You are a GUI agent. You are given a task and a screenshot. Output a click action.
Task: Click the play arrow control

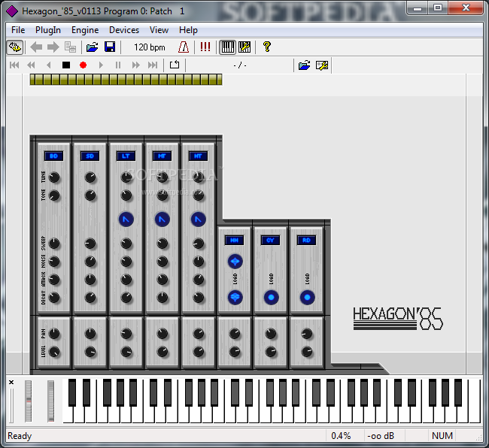(101, 65)
